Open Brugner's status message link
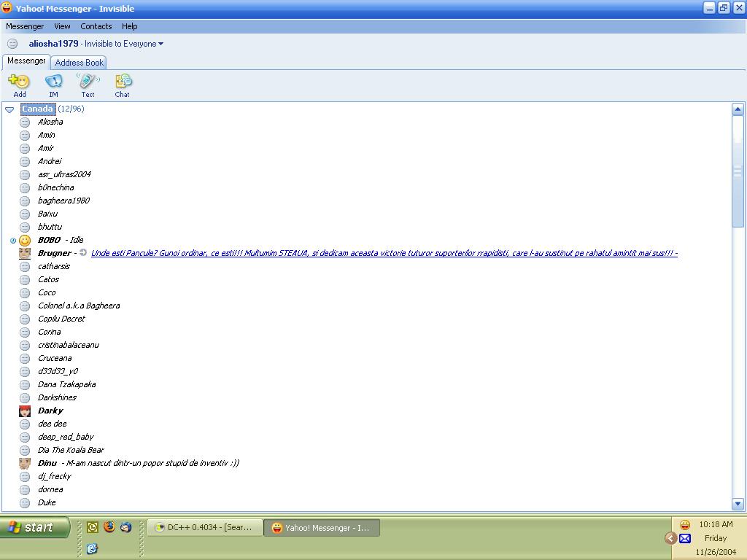Image resolution: width=747 pixels, height=560 pixels. point(384,253)
